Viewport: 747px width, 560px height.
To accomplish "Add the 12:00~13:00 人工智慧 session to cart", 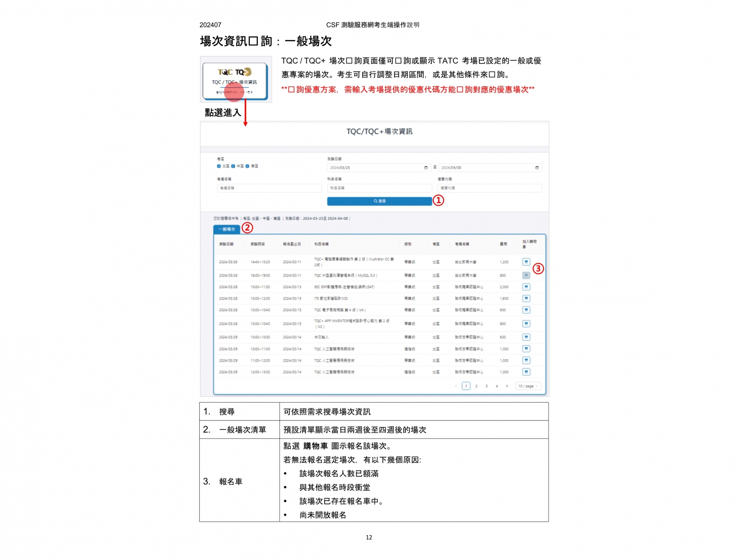I will click(526, 372).
